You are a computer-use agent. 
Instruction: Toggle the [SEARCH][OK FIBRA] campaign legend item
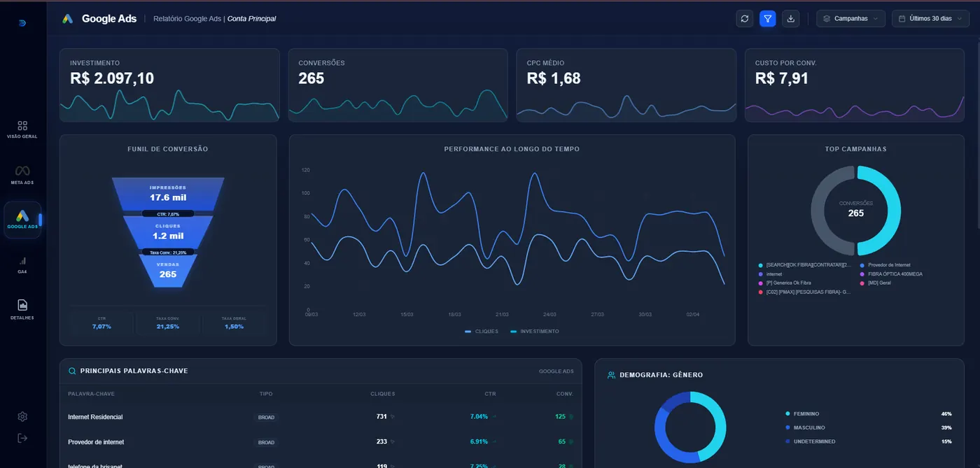tap(805, 265)
